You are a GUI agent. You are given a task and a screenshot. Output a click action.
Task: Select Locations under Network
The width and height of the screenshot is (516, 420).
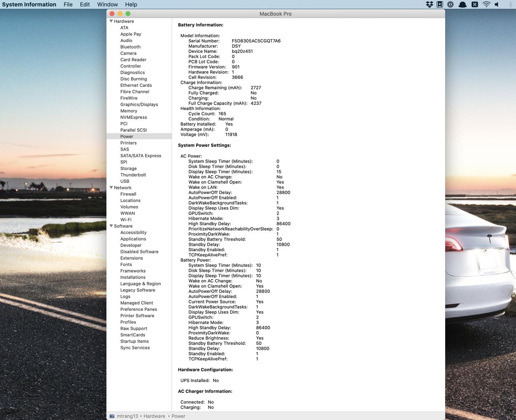coord(131,201)
